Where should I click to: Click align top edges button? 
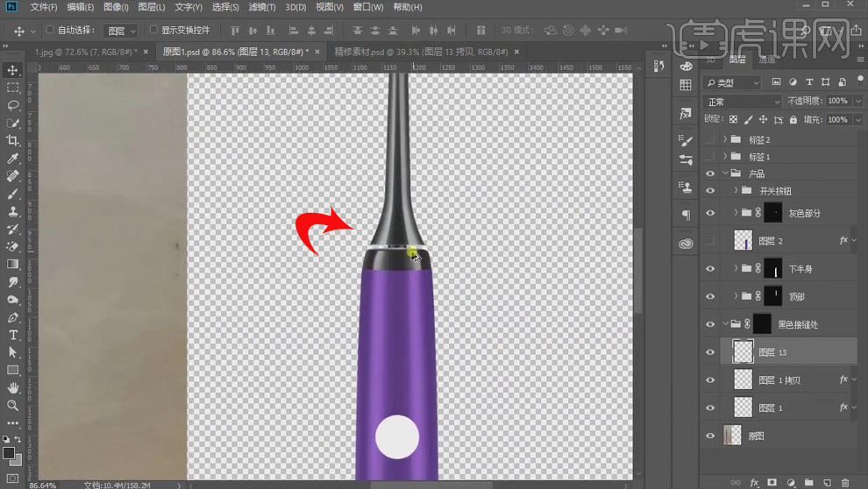coord(235,30)
